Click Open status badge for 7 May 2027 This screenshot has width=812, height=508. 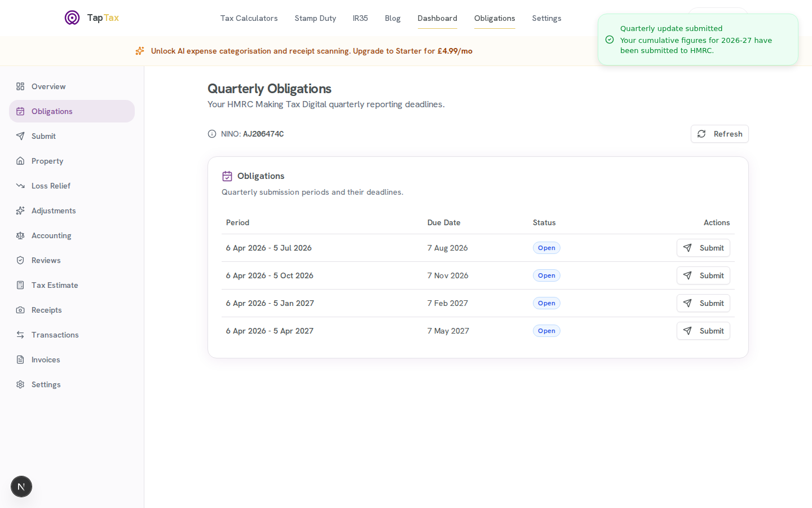tap(546, 331)
